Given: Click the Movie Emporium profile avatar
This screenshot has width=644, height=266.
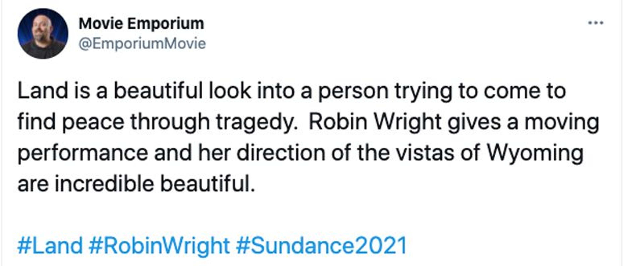Looking at the screenshot, I should pyautogui.click(x=43, y=33).
